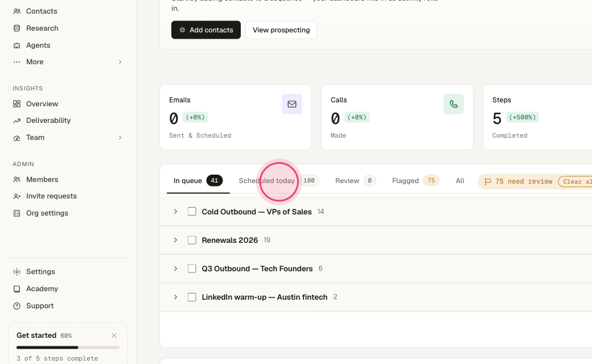The image size is (592, 364).
Task: Open Agents via its robot icon
Action: tap(17, 45)
